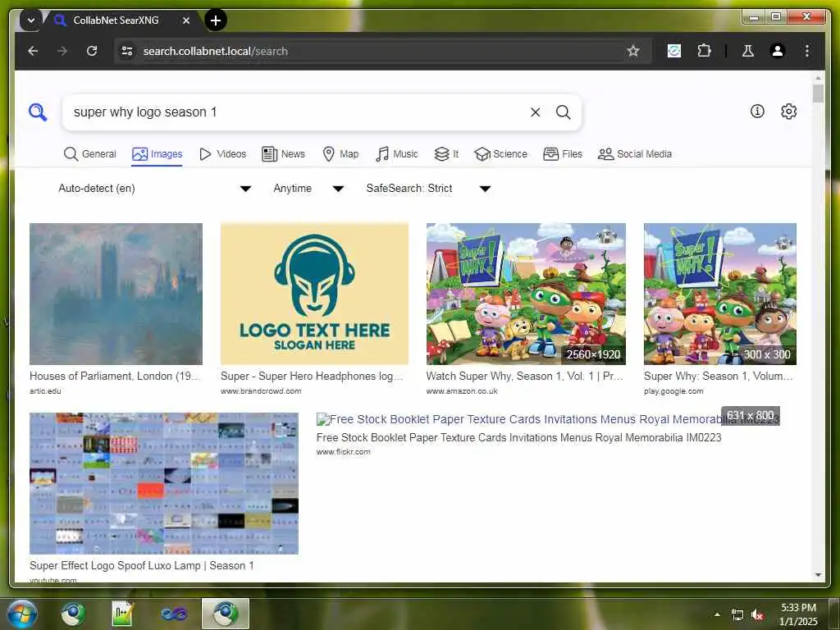Image resolution: width=840 pixels, height=630 pixels.
Task: Open preferences gear icon
Action: (788, 112)
